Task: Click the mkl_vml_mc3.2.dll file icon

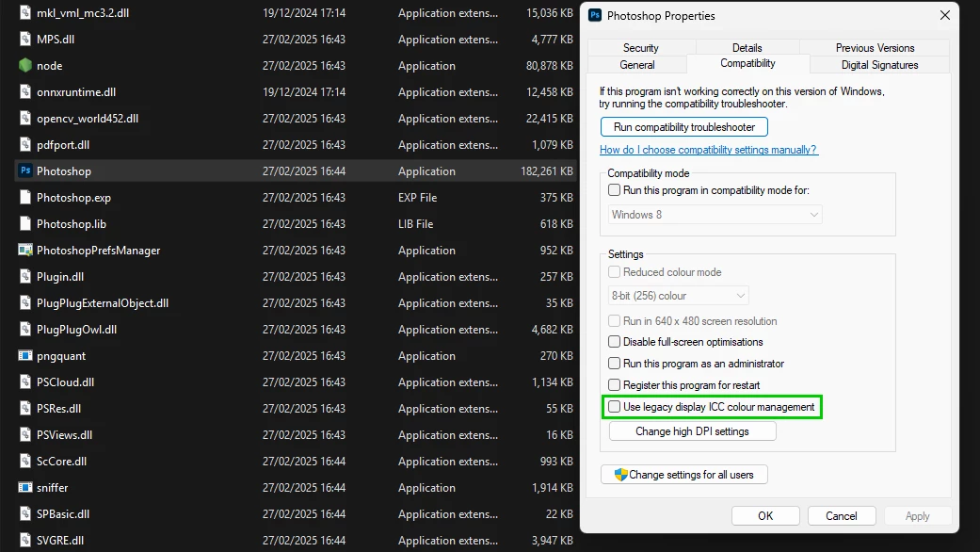Action: (x=25, y=12)
